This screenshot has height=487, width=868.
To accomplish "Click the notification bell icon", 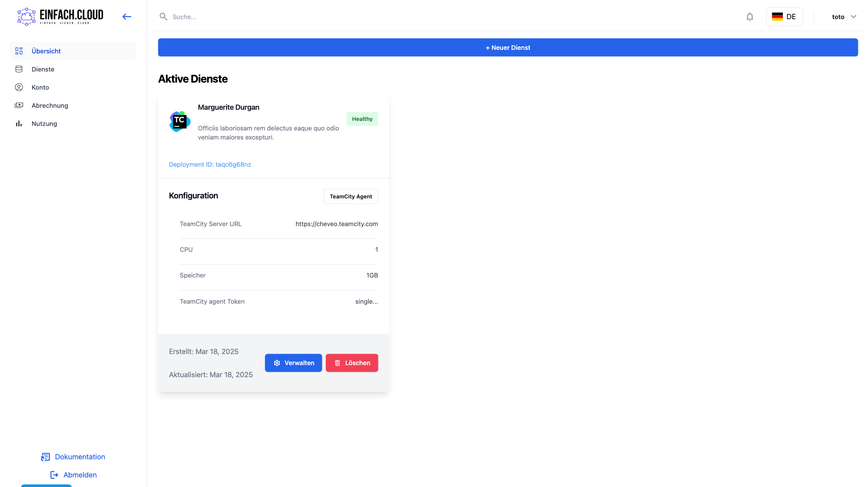I will click(x=750, y=17).
